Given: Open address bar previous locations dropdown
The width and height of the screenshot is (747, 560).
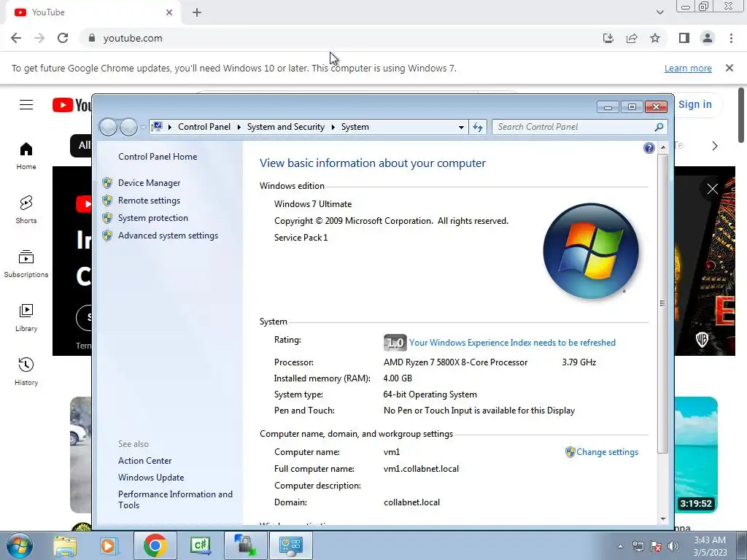Looking at the screenshot, I should 461,127.
